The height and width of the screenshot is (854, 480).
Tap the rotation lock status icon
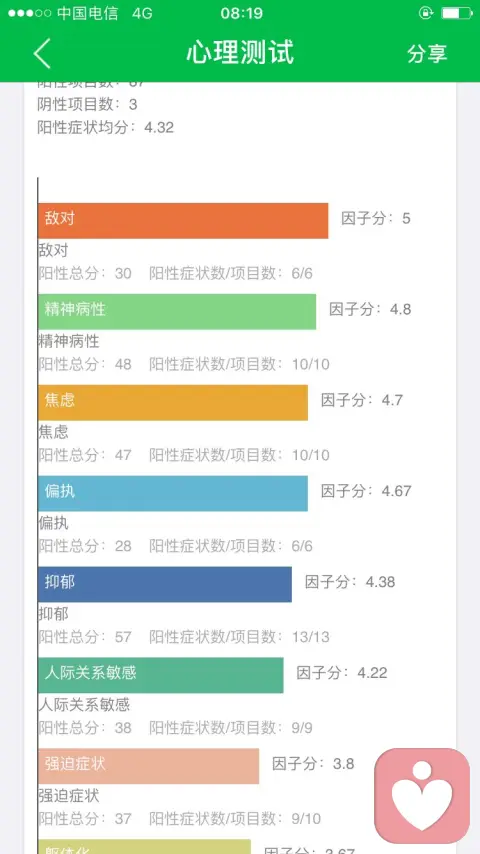(426, 13)
